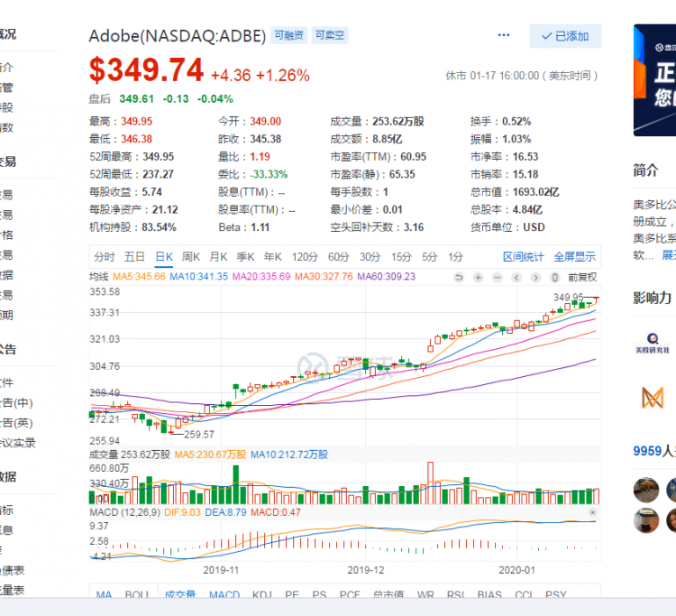Zoom in chart with plus icon
676x616 pixels.
pyautogui.click(x=478, y=278)
